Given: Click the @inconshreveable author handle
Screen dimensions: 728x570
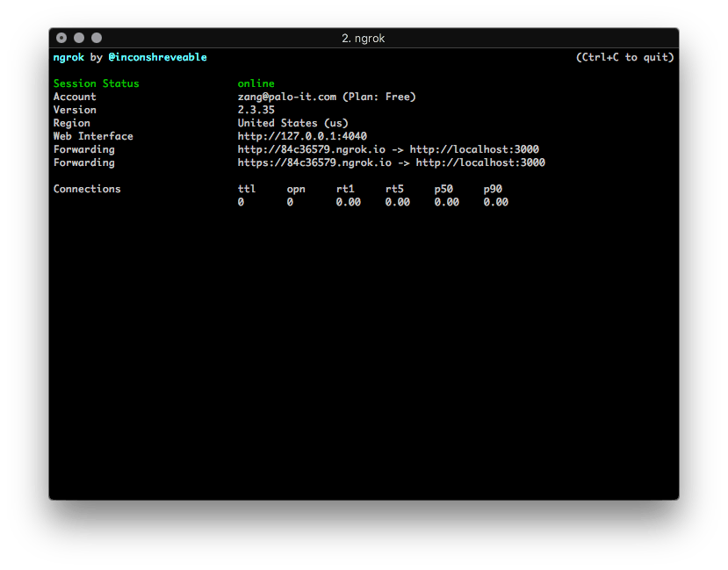Looking at the screenshot, I should tap(157, 57).
